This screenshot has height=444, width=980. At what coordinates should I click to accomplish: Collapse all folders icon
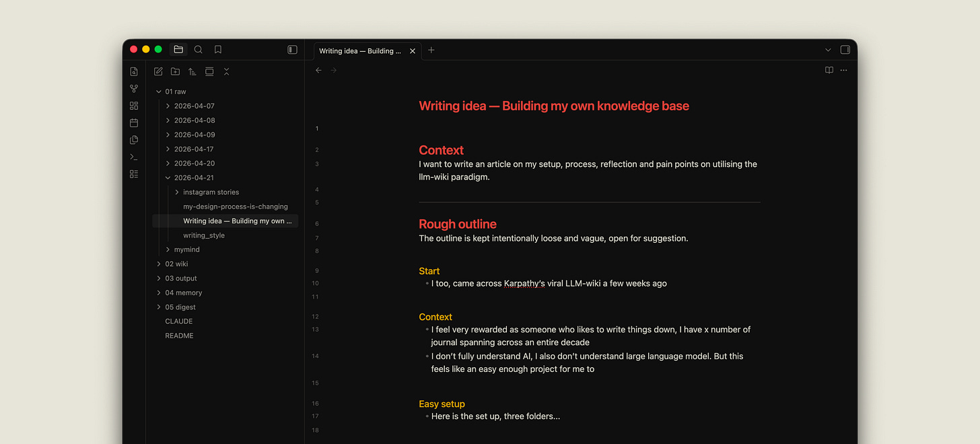tap(226, 71)
